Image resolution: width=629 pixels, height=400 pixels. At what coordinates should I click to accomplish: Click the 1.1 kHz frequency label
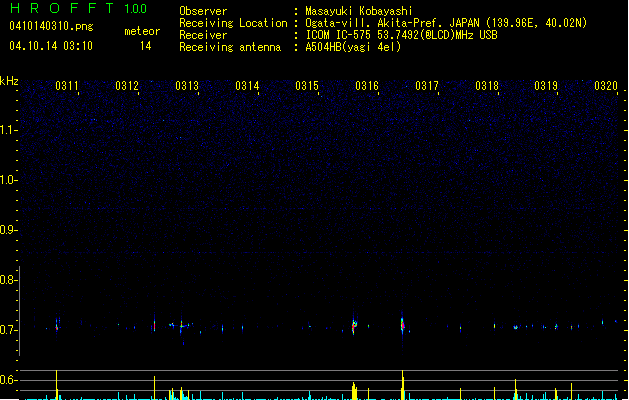(x=8, y=130)
